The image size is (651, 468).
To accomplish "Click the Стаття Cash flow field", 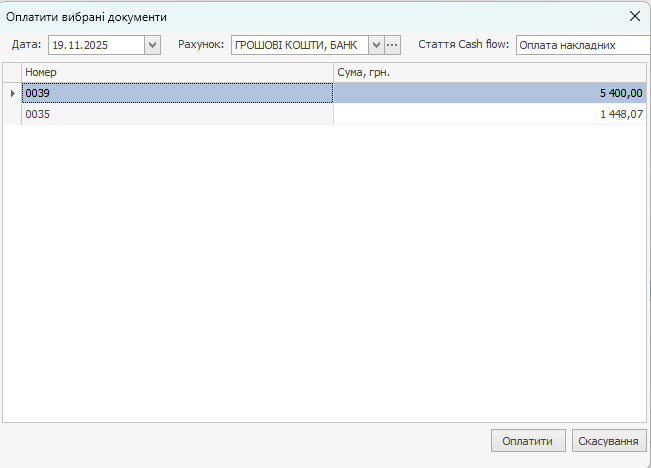I will [x=580, y=45].
